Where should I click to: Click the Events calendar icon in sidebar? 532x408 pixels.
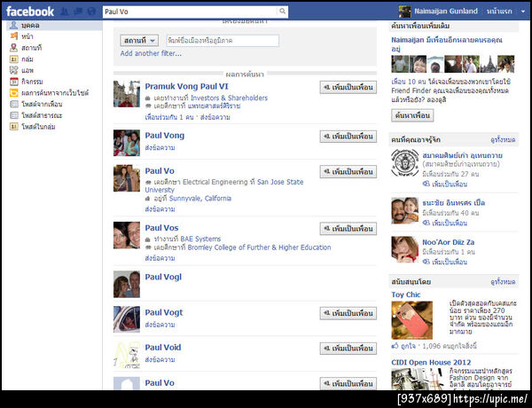14,82
